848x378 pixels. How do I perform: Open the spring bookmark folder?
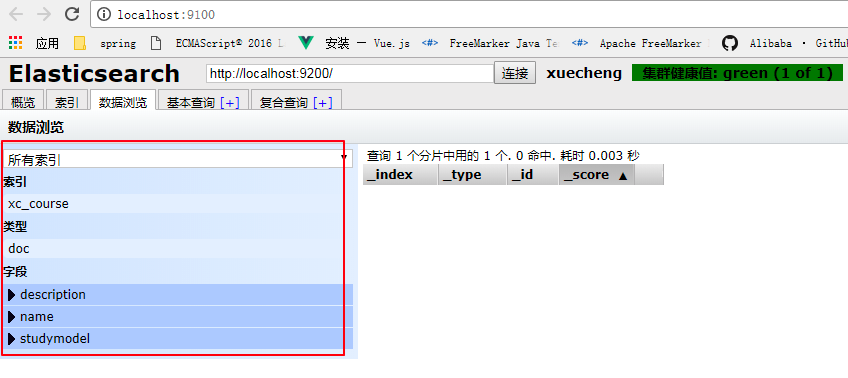[105, 43]
